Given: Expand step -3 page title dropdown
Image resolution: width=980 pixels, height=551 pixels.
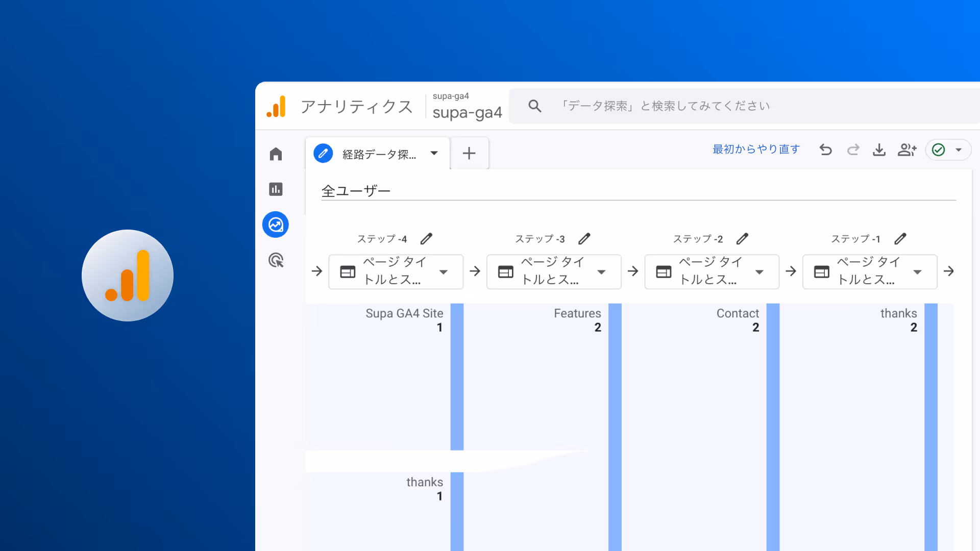Looking at the screenshot, I should click(601, 272).
